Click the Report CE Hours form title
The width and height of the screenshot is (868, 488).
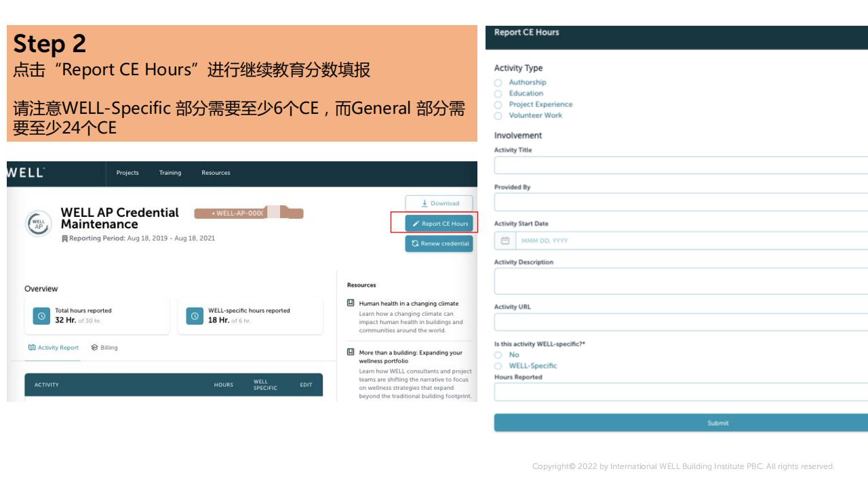pyautogui.click(x=527, y=33)
